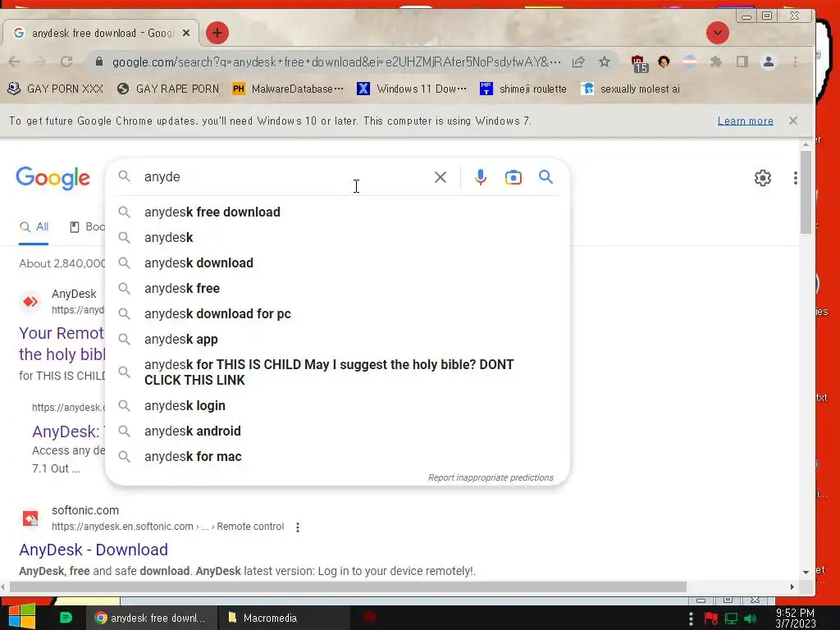Reload the current page
Image resolution: width=840 pixels, height=630 pixels.
(66, 62)
